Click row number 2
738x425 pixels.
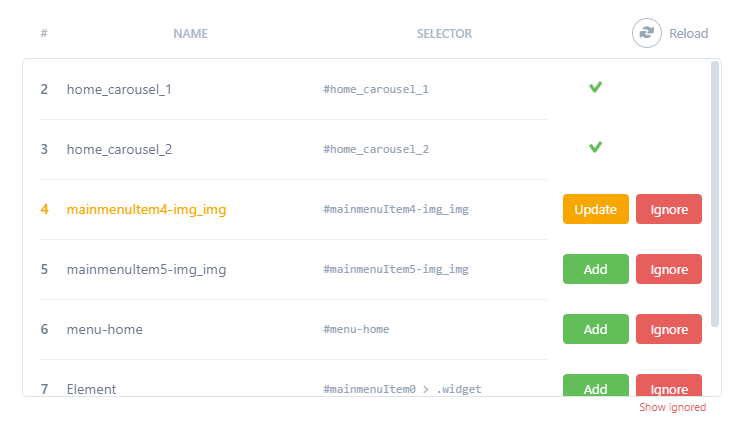(x=44, y=89)
